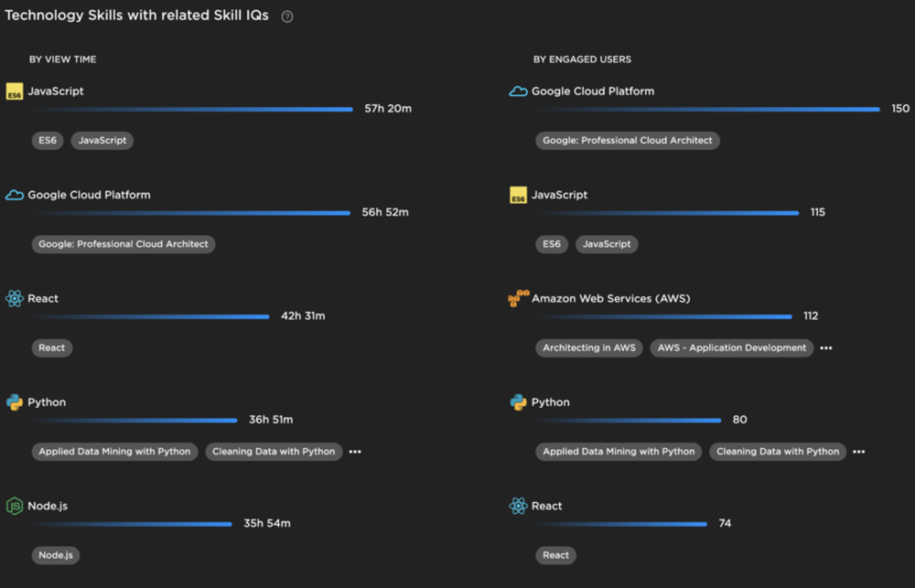Click the Node.js hexagon icon
915x588 pixels.
[14, 506]
